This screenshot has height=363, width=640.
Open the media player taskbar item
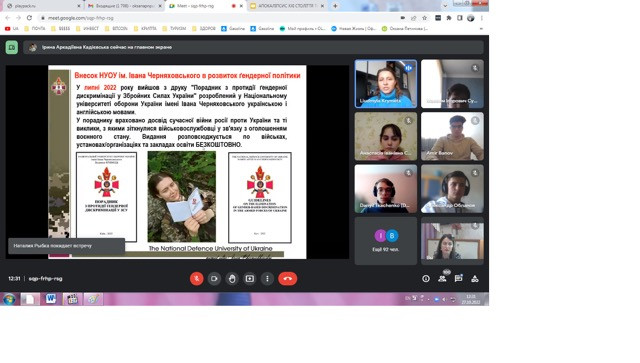[72, 299]
